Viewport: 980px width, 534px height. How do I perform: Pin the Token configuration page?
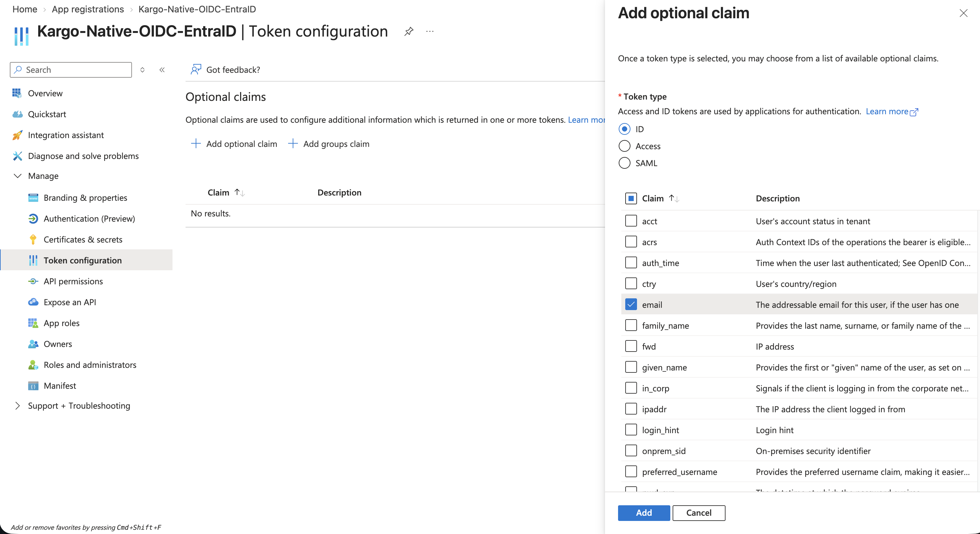click(409, 31)
